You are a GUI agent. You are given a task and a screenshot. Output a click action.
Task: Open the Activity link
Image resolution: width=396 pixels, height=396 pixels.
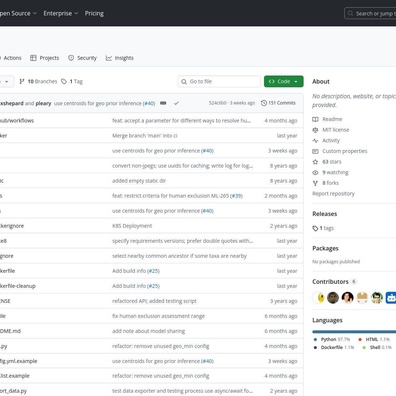pos(331,140)
